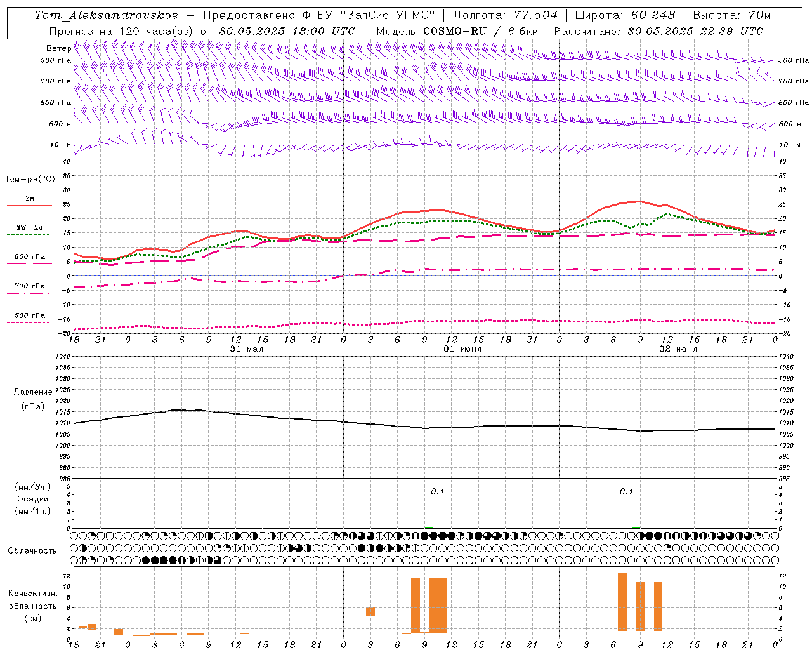Viewport: 812px width, 650px height.
Task: Click the Конвективн. облачность (км) label
Action: pos(32,606)
